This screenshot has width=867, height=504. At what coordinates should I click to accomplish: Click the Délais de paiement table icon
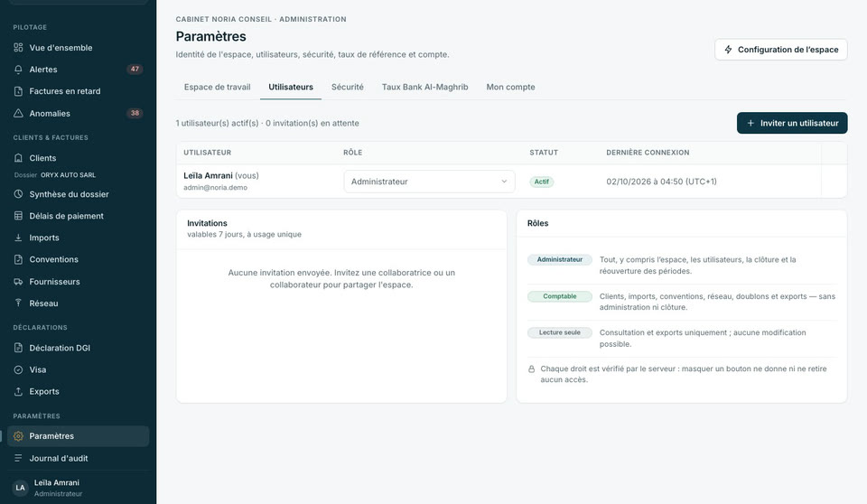click(x=18, y=216)
